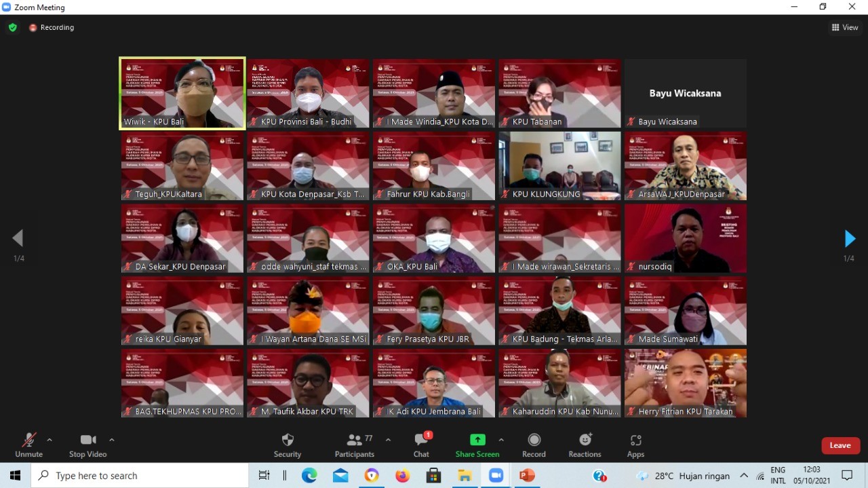Stop Video camera toggle

click(87, 445)
